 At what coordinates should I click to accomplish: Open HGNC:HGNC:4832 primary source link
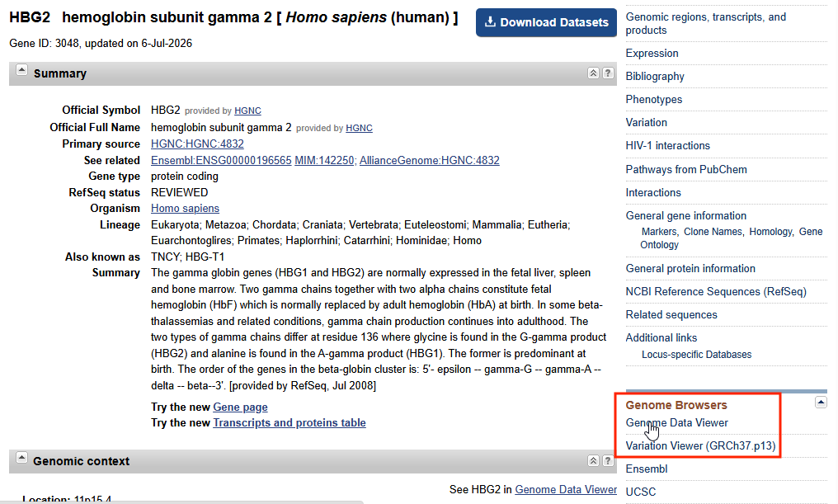tap(197, 144)
